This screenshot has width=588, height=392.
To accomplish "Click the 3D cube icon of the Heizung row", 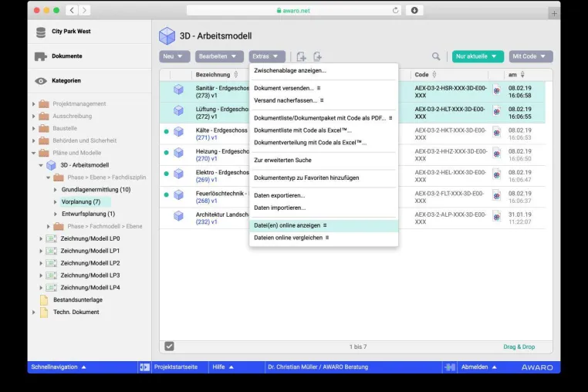I will [x=178, y=152].
